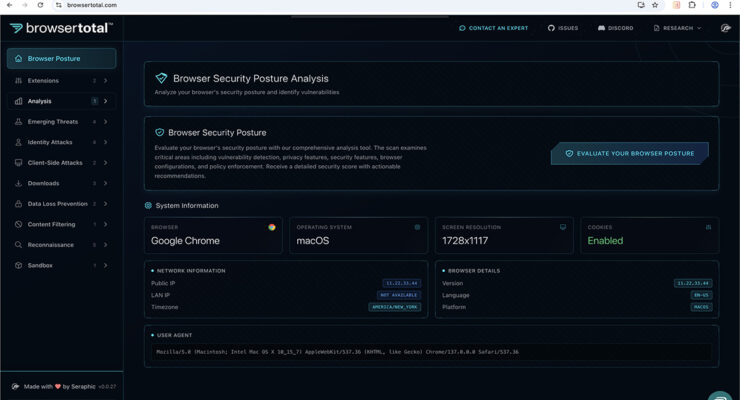Click the Screen Resolution monitor icon
This screenshot has height=400, width=740.
tap(563, 227)
